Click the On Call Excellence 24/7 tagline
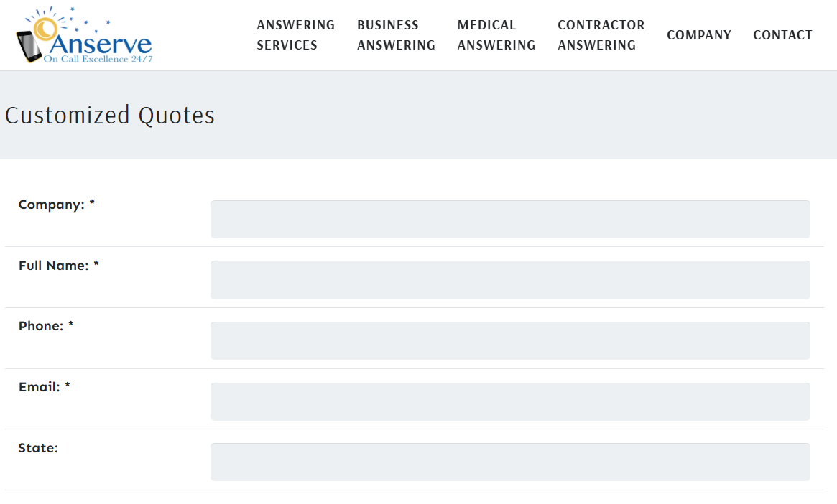Screen dimensions: 837x504 (98, 59)
